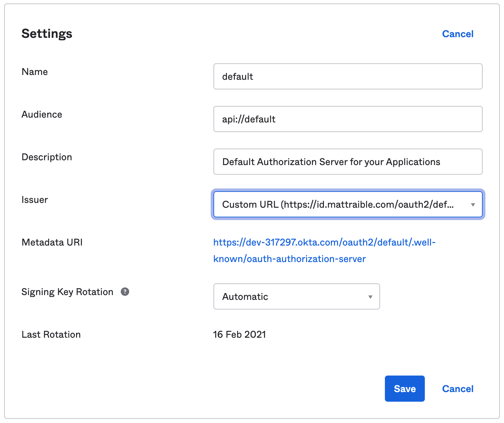Click the Signing Key Rotation help icon
Image resolution: width=504 pixels, height=423 pixels.
tap(125, 292)
